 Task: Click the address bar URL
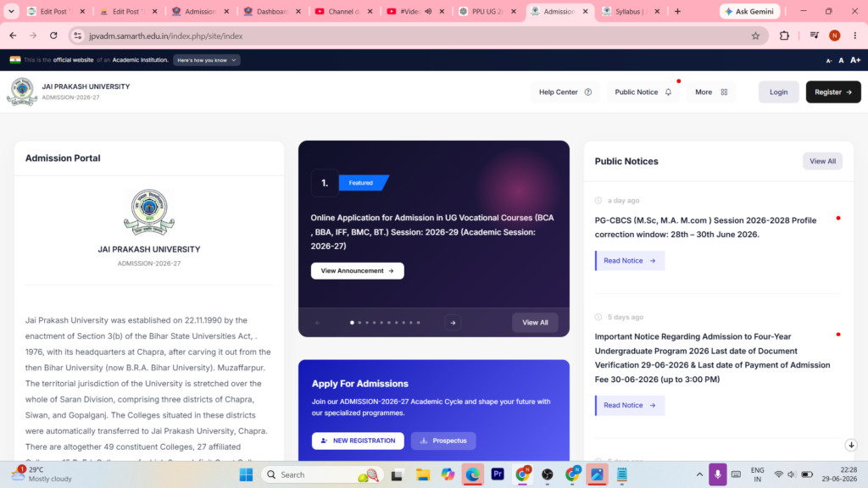tap(166, 36)
